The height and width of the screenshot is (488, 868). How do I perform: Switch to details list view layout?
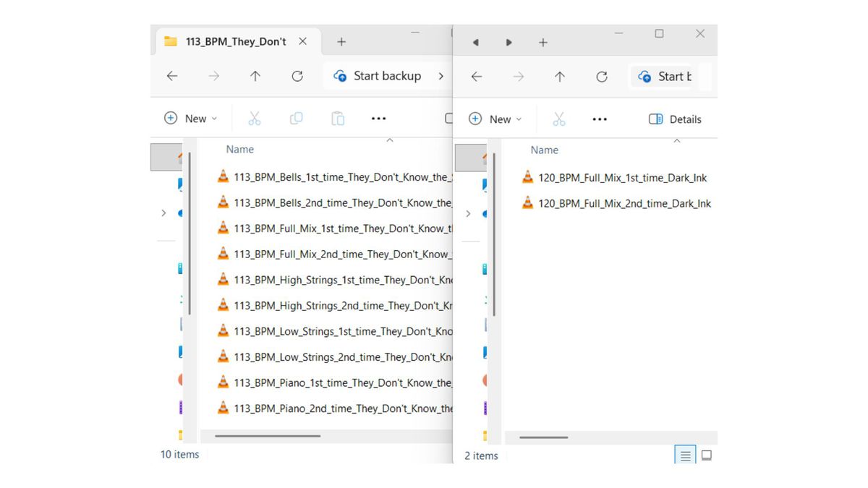point(685,455)
